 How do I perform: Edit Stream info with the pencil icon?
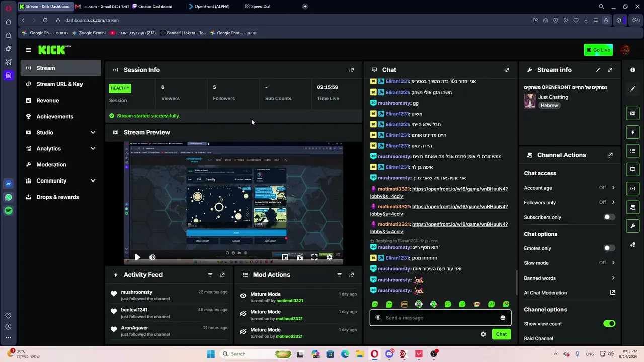[x=598, y=70]
